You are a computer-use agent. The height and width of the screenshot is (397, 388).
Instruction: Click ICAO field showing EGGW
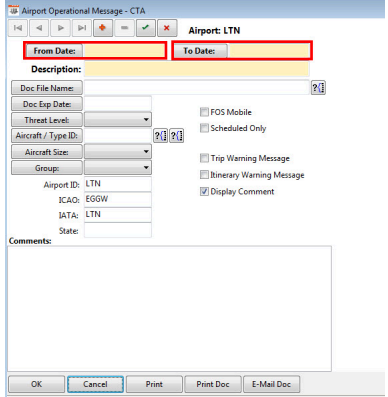(x=118, y=199)
